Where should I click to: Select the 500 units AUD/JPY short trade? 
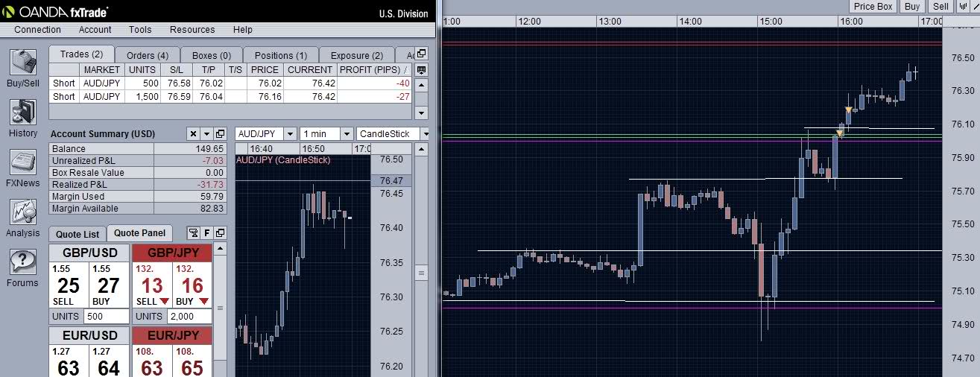tap(231, 83)
